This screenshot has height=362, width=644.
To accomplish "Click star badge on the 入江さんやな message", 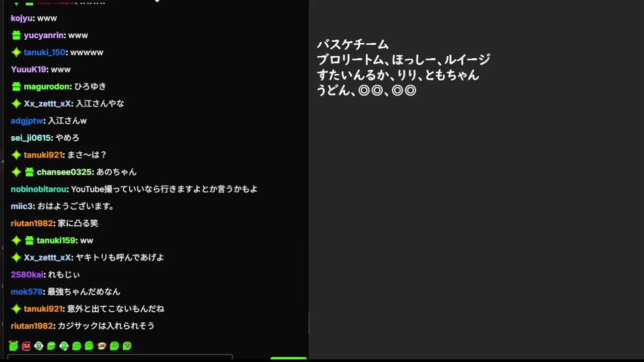I will 16,104.
